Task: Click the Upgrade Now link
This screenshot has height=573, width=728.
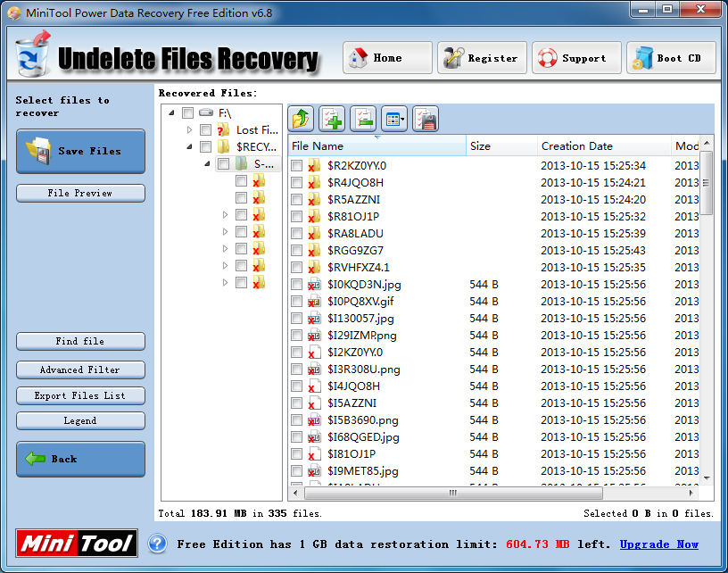Action: point(658,544)
